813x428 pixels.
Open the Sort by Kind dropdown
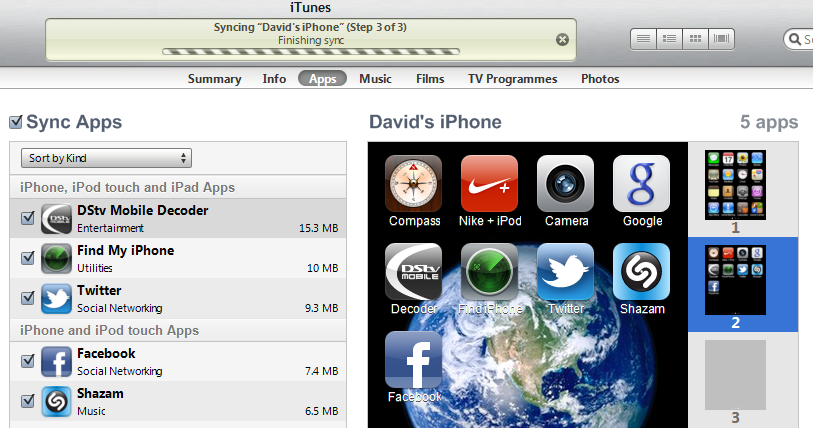pyautogui.click(x=106, y=158)
